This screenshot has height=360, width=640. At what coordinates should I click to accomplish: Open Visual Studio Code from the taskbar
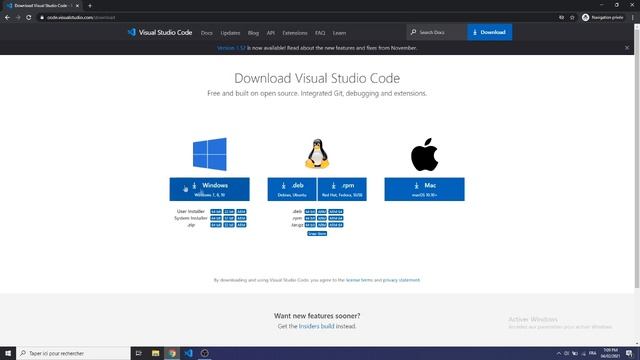coord(189,353)
